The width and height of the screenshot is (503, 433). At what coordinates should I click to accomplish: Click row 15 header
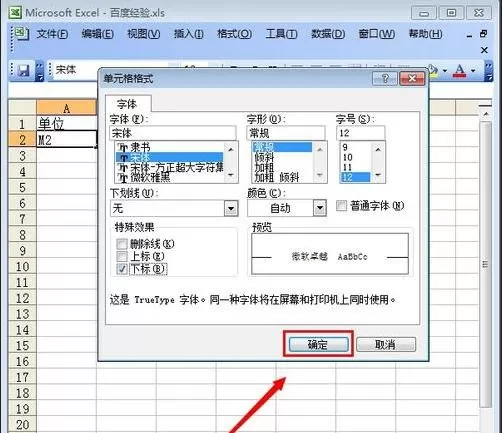(22, 346)
